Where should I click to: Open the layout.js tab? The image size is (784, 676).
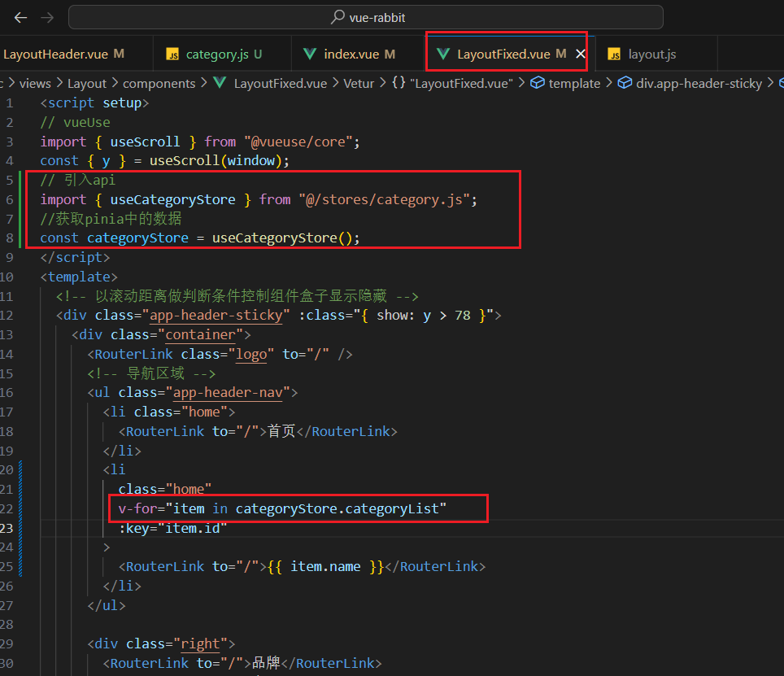[x=651, y=54]
